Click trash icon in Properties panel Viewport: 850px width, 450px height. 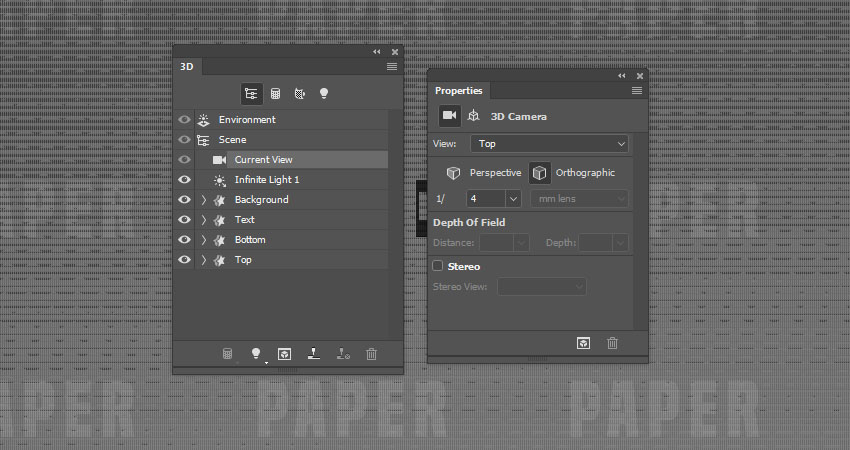tap(613, 343)
